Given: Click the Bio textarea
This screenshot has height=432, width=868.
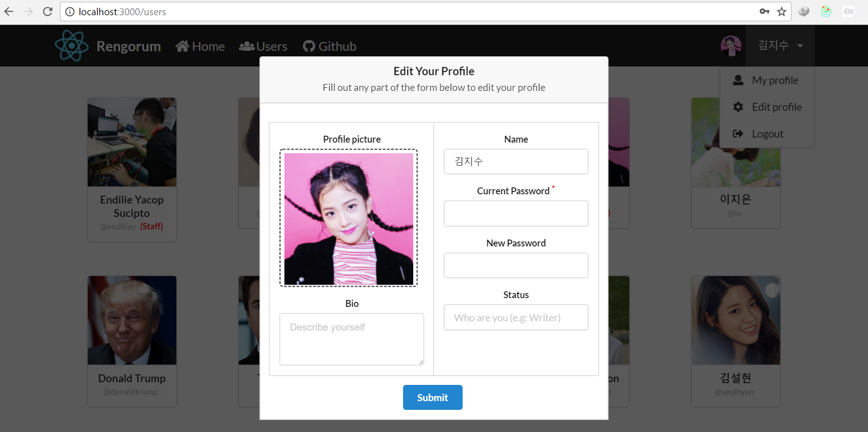Looking at the screenshot, I should (x=352, y=339).
